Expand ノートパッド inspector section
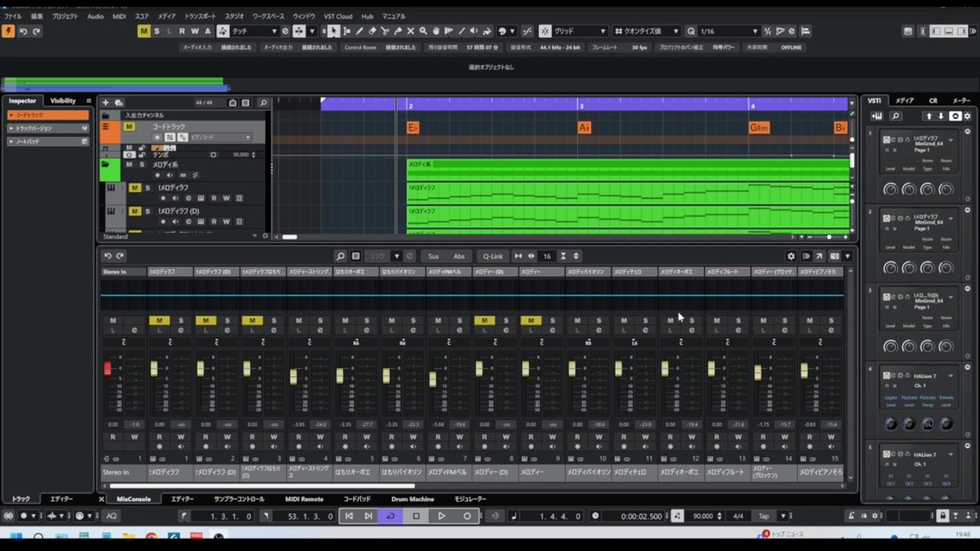980x551 pixels. [47, 141]
